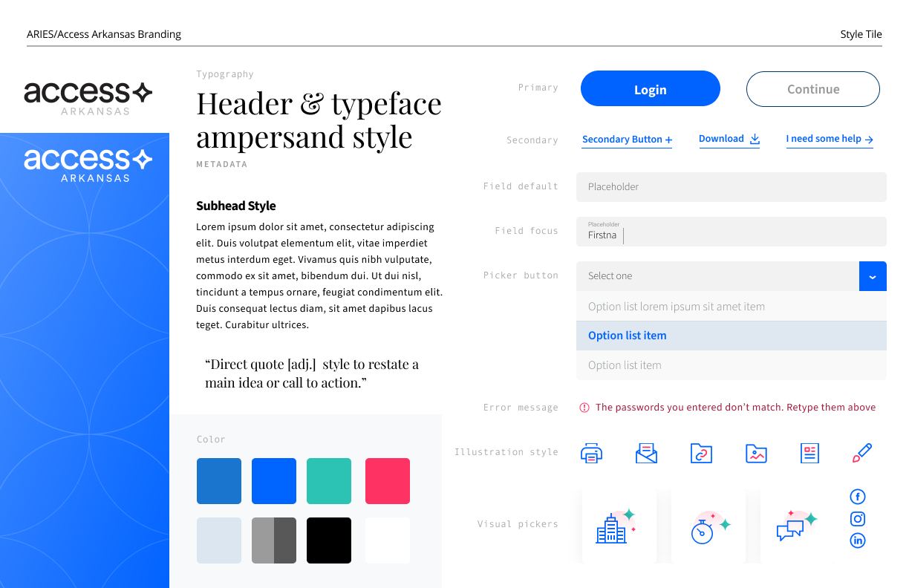Click the 'Header & typeface ampersand style' heading
The height and width of the screenshot is (588, 909).
coord(319,120)
